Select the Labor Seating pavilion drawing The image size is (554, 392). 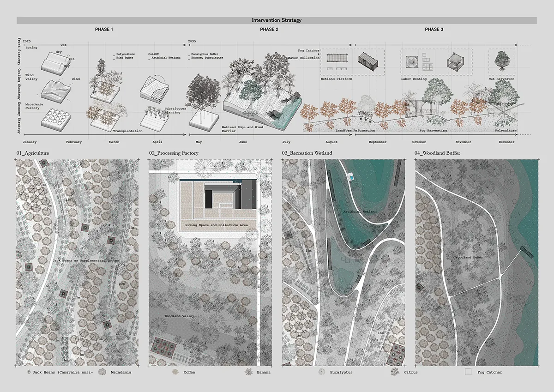coord(455,61)
